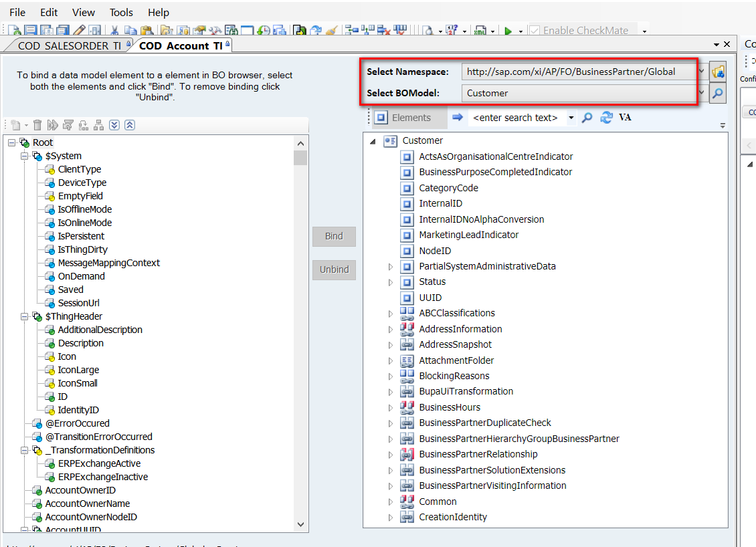Expand the BusinessPartnerRelationship node

(391, 455)
